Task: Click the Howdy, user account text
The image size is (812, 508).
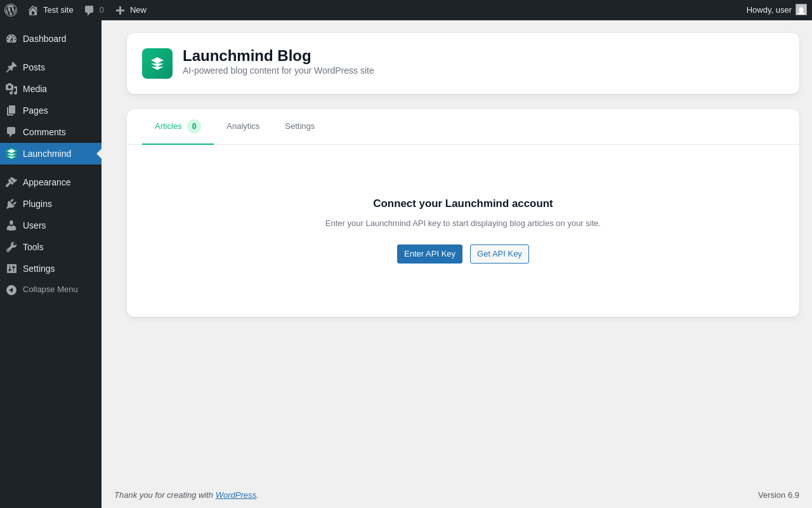Action: point(769,10)
